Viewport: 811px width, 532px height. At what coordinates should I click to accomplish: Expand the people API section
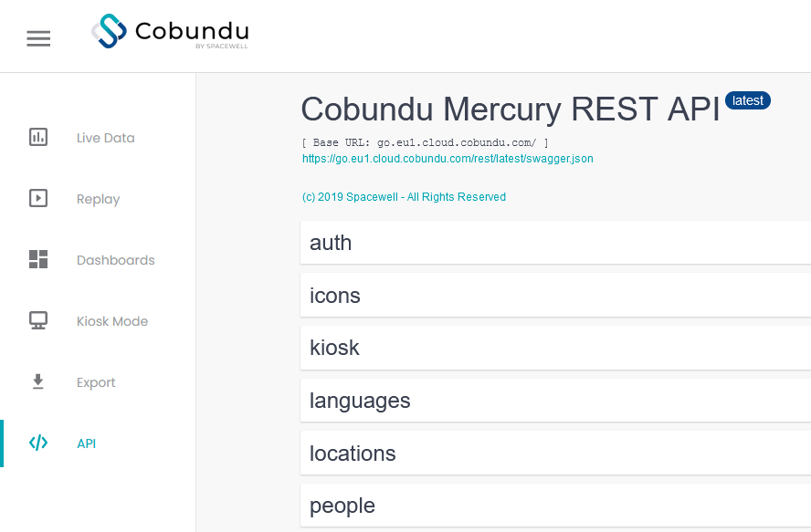click(555, 506)
